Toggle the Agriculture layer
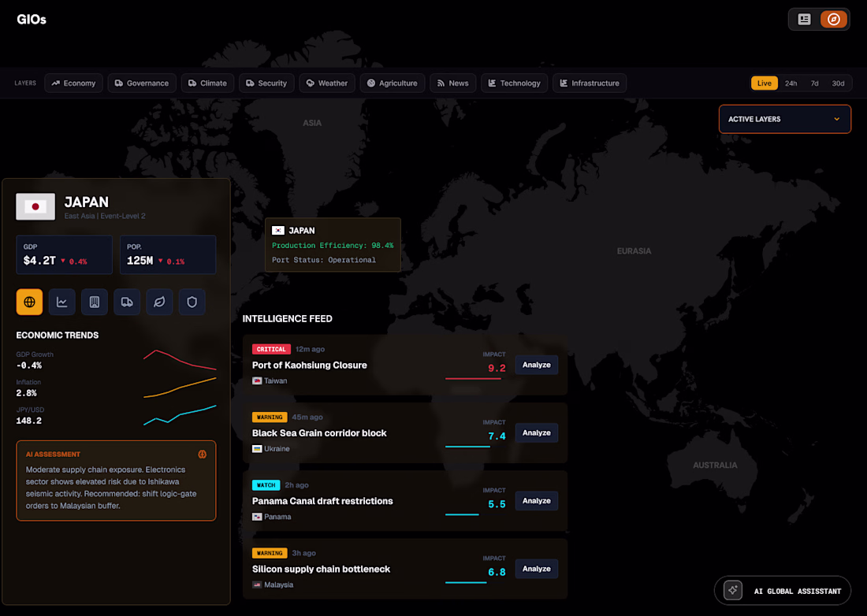Image resolution: width=867 pixels, height=616 pixels. pyautogui.click(x=393, y=83)
